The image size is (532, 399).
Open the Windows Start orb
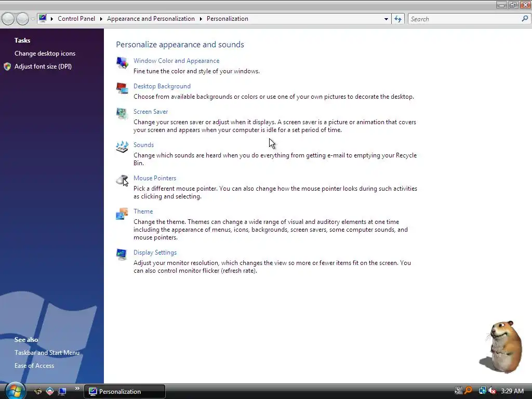pos(15,391)
